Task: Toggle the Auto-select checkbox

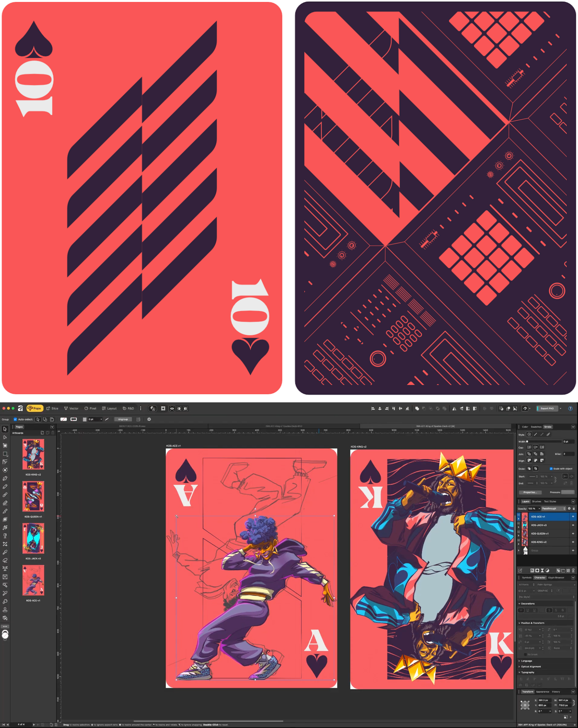Action: (x=15, y=419)
